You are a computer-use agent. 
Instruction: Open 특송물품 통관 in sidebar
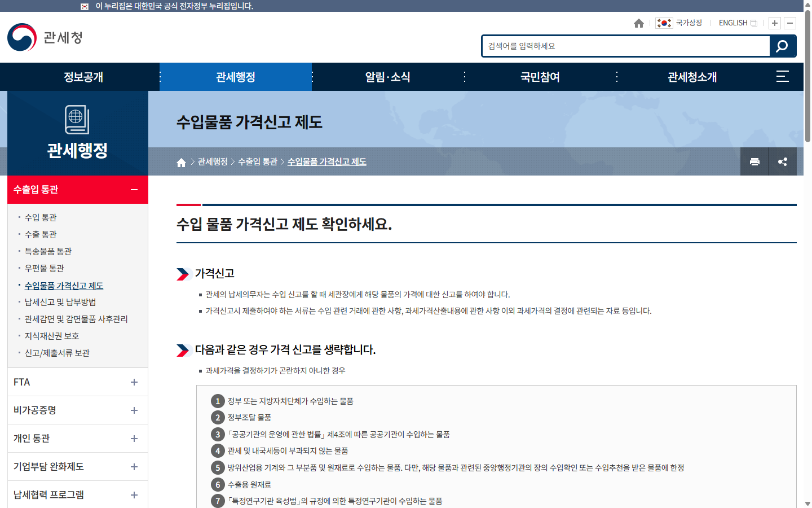[48, 251]
